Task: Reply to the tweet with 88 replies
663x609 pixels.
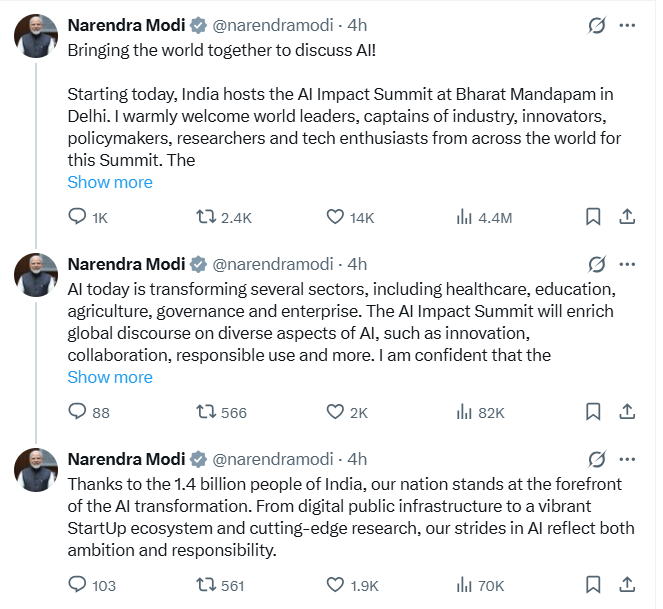Action: [x=78, y=412]
